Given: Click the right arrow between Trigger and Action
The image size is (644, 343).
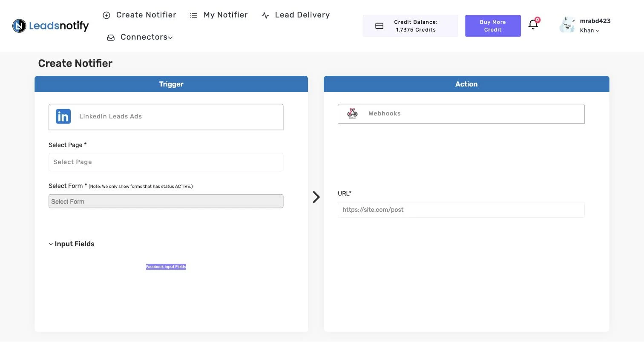Looking at the screenshot, I should (316, 197).
